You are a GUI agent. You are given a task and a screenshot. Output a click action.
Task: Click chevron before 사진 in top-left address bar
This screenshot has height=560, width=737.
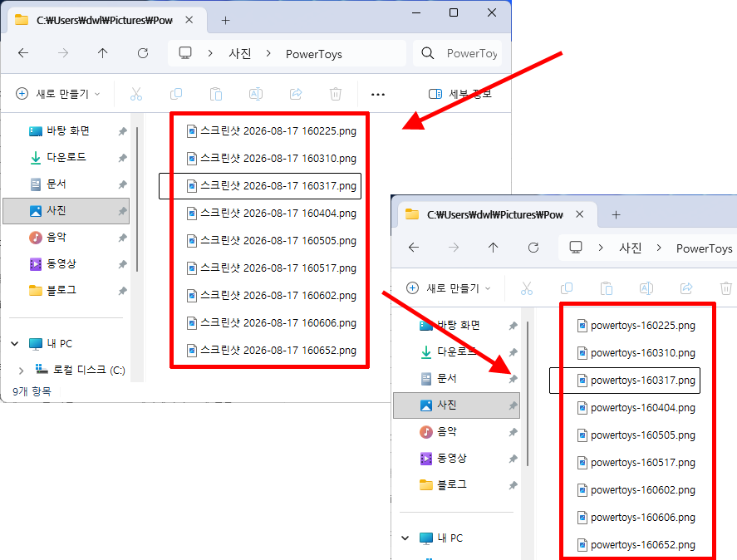[210, 54]
